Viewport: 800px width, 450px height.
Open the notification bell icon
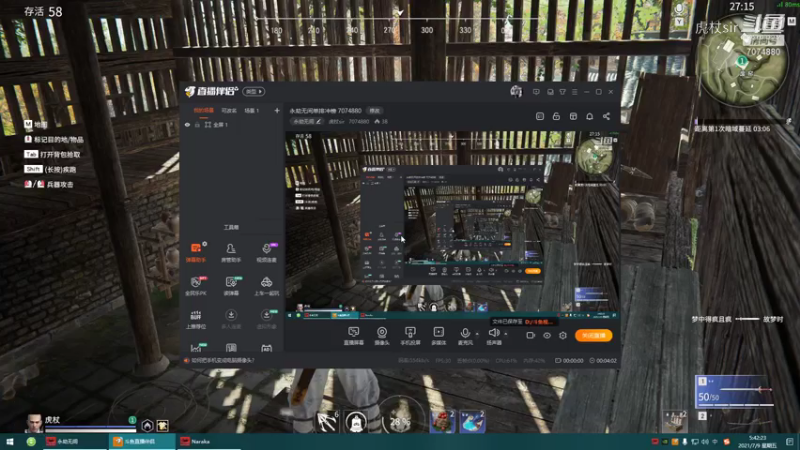pyautogui.click(x=589, y=116)
